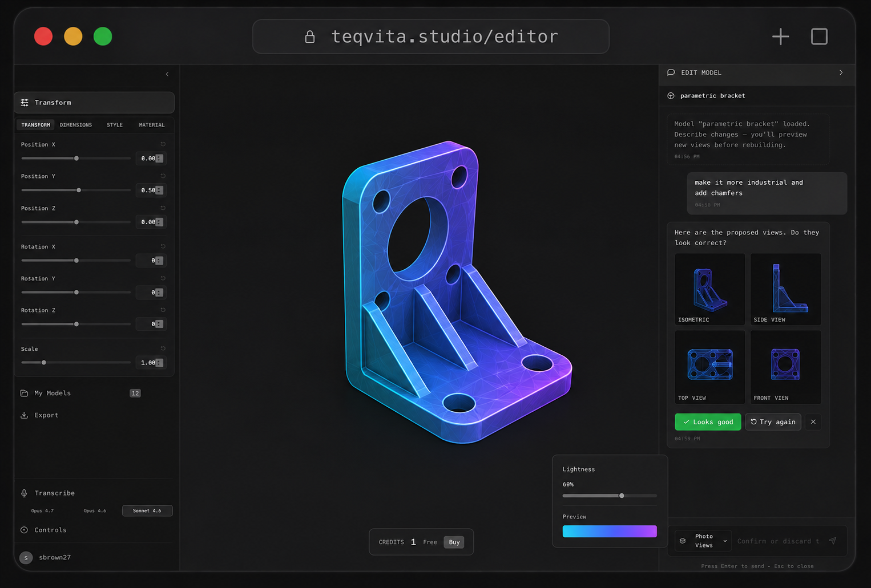Screen dimensions: 871x588
Task: Click the Position Y stepper arrows
Action: click(x=159, y=190)
